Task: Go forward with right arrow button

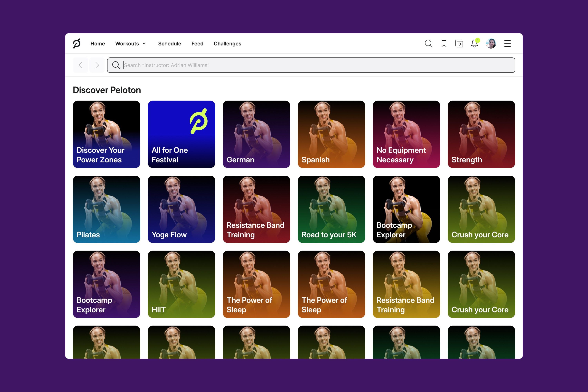Action: click(97, 65)
